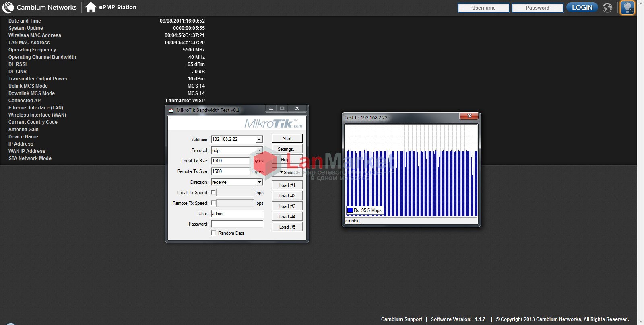644x325 pixels.
Task: Click the globe icon in the header
Action: [607, 8]
